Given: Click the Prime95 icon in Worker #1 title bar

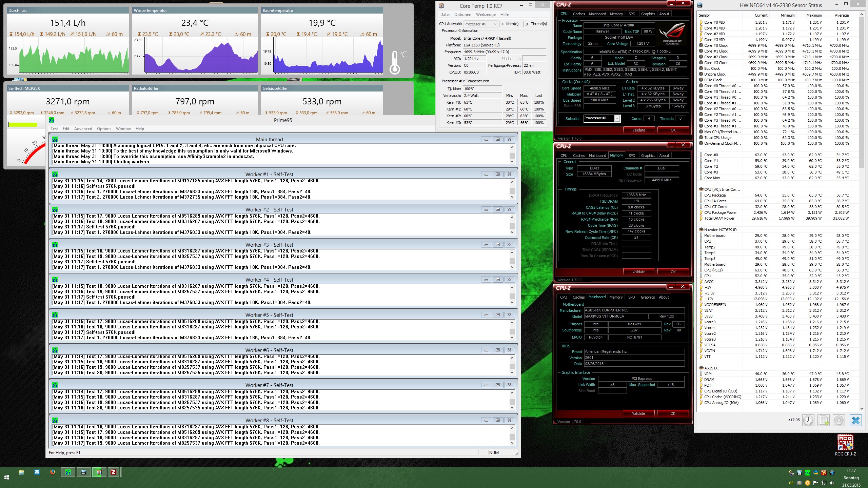Looking at the screenshot, I should [55, 174].
